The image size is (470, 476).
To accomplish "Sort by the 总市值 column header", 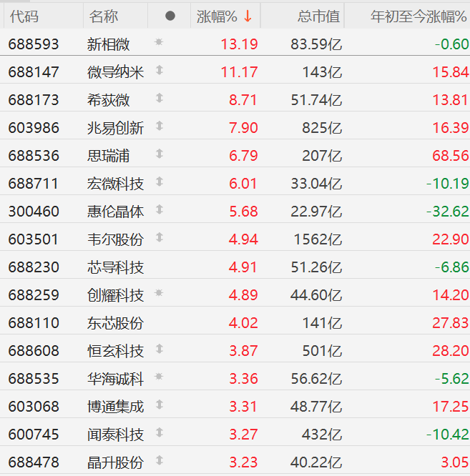I will click(x=318, y=16).
